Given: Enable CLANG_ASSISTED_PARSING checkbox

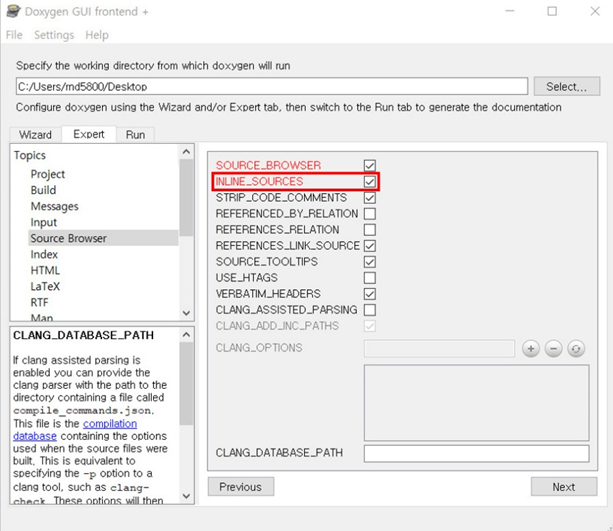Looking at the screenshot, I should click(x=369, y=310).
